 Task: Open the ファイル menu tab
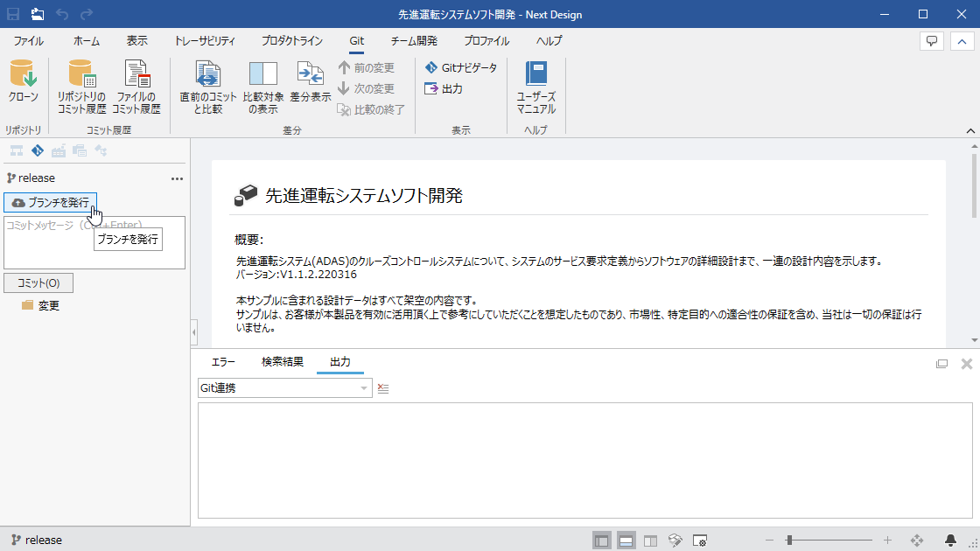pyautogui.click(x=29, y=41)
